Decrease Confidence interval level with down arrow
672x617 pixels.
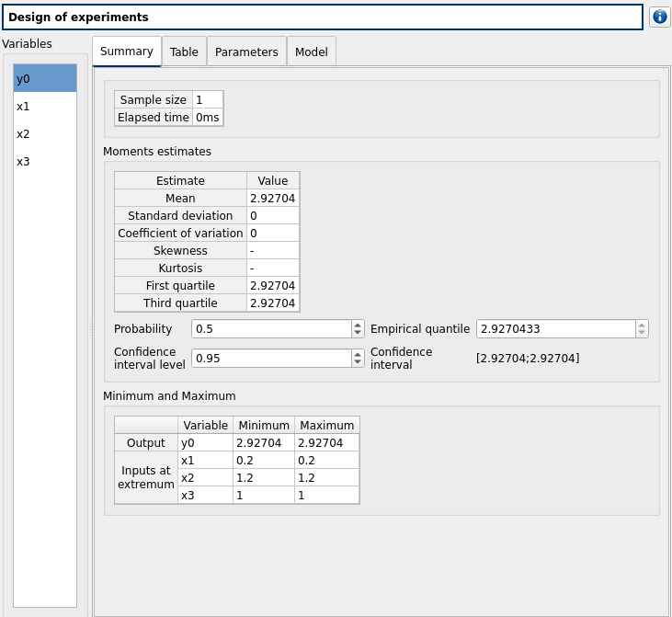[358, 362]
